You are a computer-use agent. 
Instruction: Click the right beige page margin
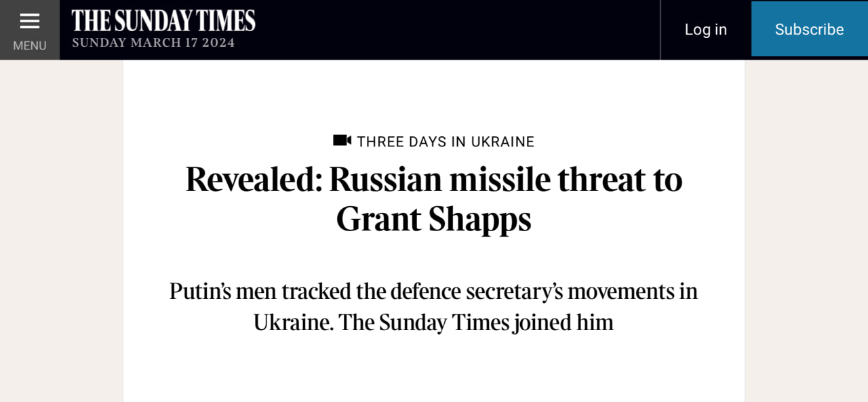pos(806,230)
